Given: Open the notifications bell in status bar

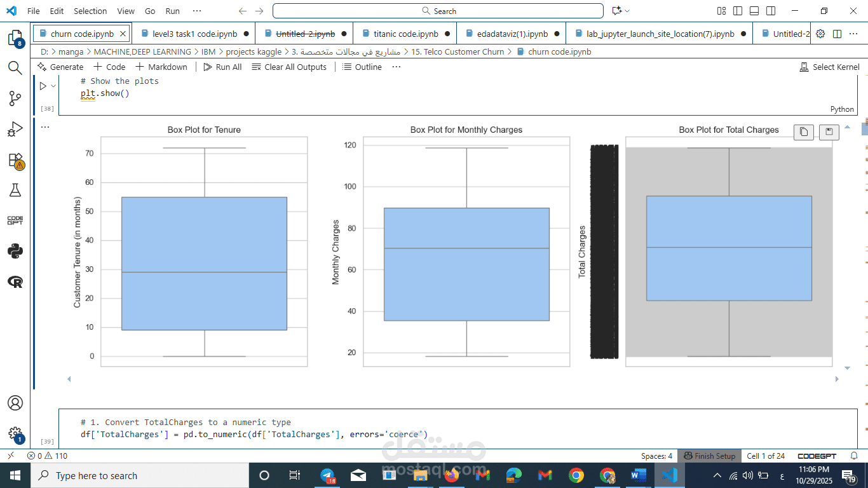Looking at the screenshot, I should (x=855, y=456).
